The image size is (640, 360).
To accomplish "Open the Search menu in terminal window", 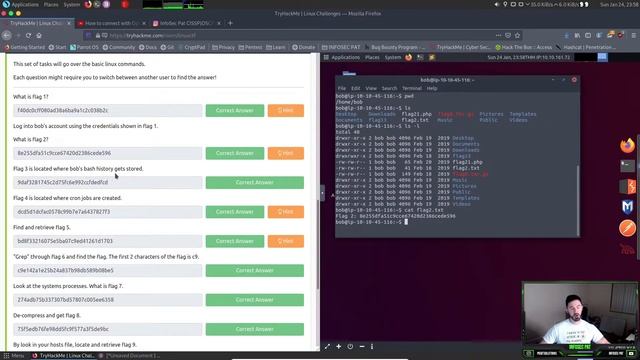I will point(389,88).
